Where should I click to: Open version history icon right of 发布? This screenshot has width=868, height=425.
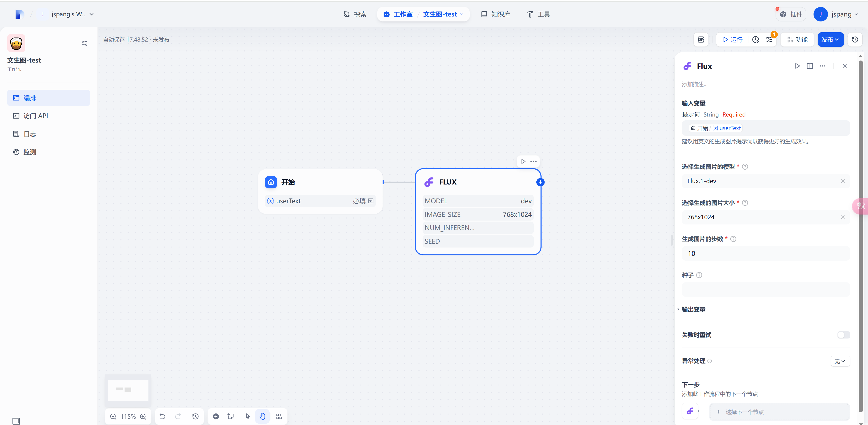[855, 40]
